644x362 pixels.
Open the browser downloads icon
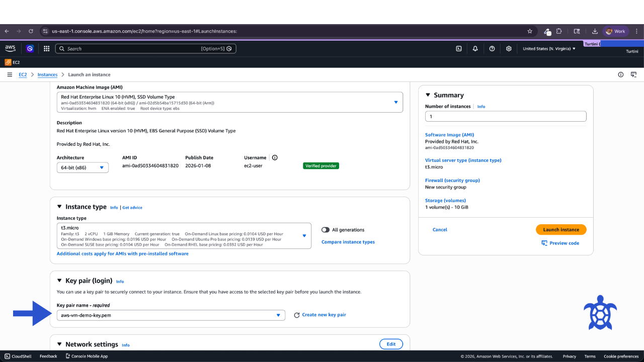tap(595, 31)
